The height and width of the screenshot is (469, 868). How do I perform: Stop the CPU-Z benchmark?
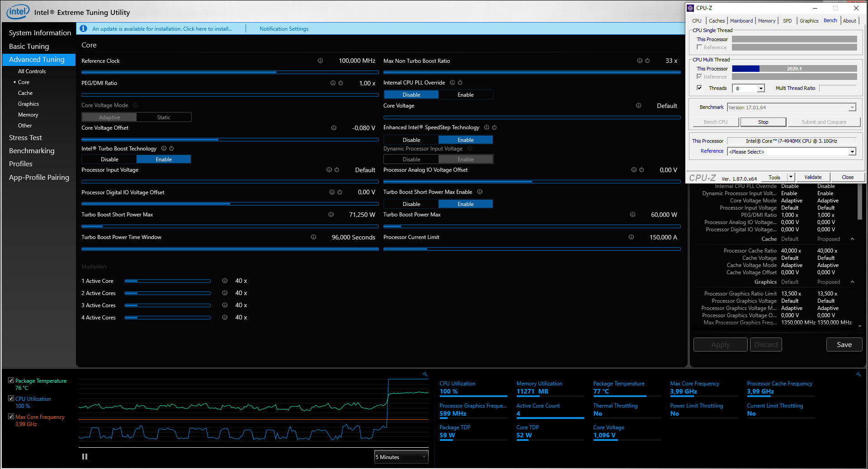(x=763, y=122)
